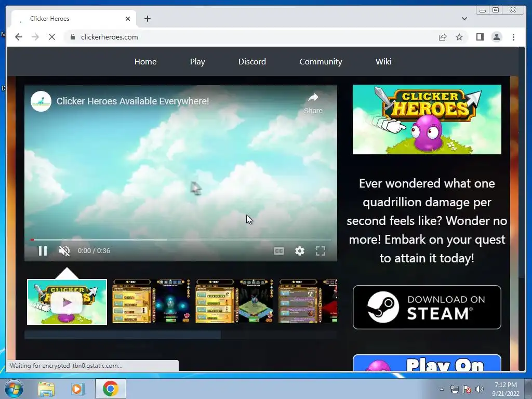
Task: Open the browser side panel
Action: click(480, 37)
